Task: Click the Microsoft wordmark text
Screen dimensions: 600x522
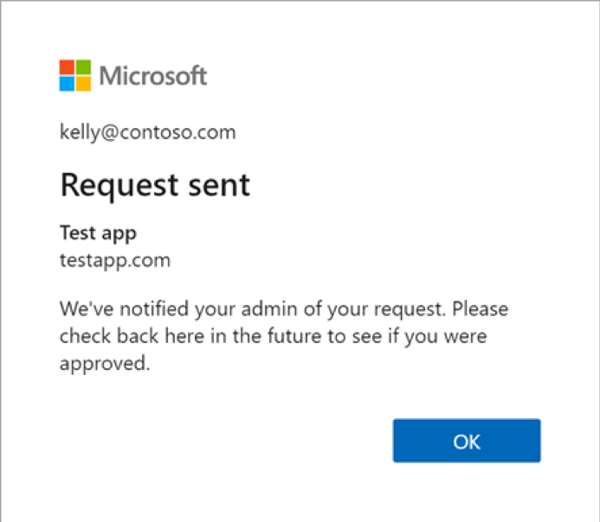Action: tap(153, 76)
